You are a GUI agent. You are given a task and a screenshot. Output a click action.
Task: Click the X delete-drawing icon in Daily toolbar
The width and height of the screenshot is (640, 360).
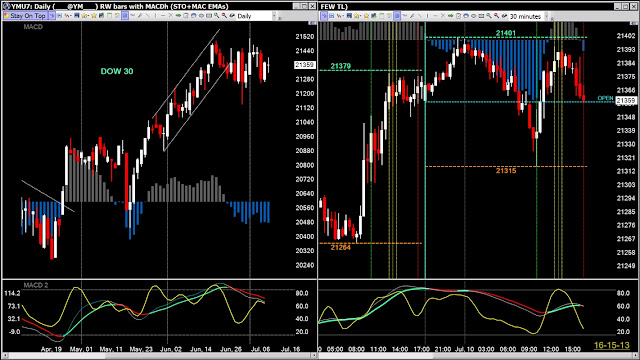[171, 16]
